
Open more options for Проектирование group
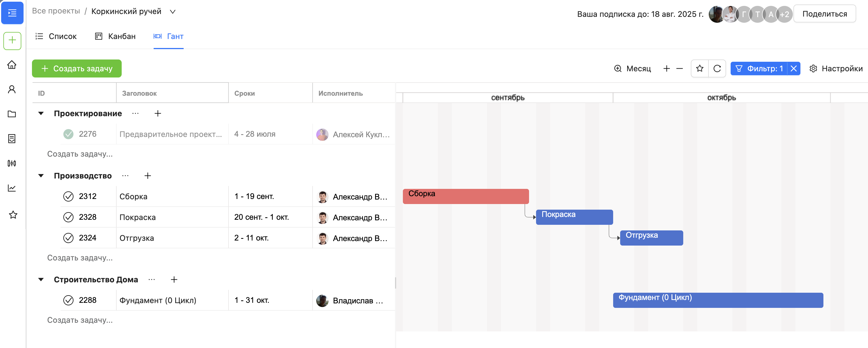click(135, 113)
